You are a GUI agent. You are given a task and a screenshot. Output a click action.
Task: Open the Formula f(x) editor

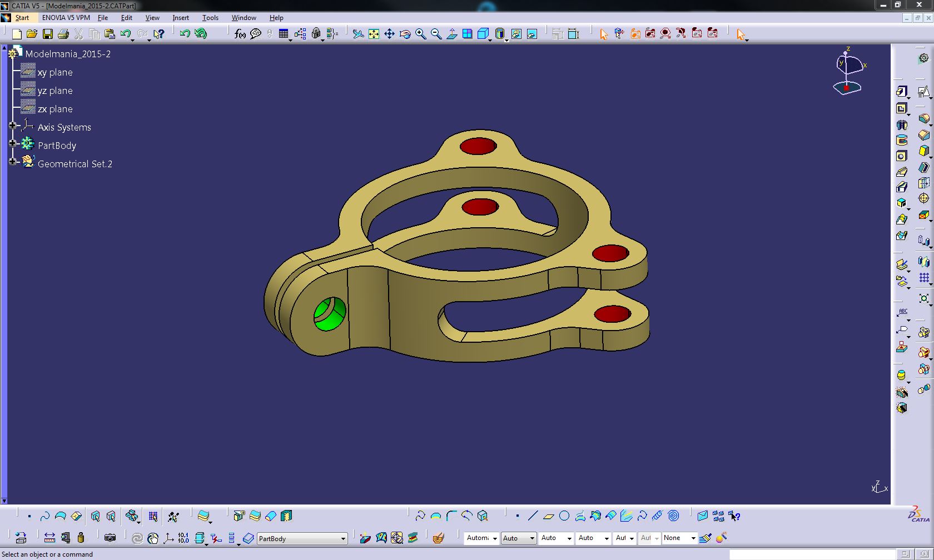click(x=240, y=34)
